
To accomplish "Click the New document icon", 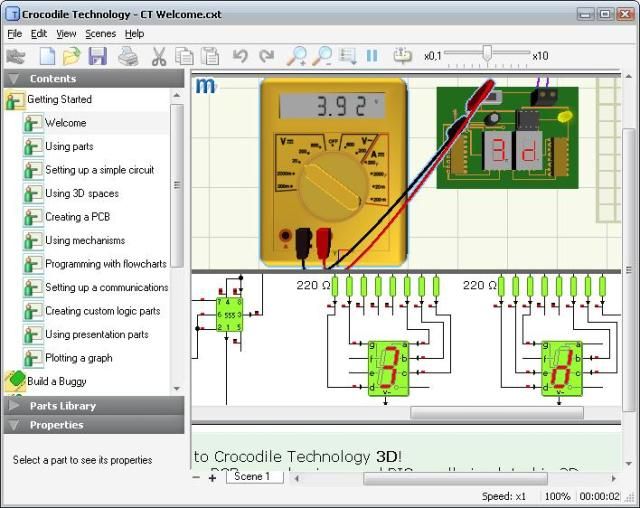I will pos(47,56).
